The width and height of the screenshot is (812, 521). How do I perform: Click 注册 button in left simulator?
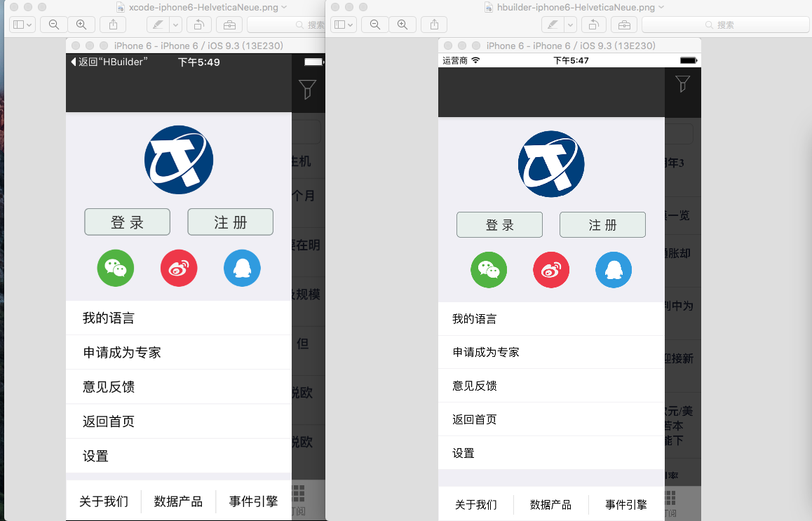point(231,222)
